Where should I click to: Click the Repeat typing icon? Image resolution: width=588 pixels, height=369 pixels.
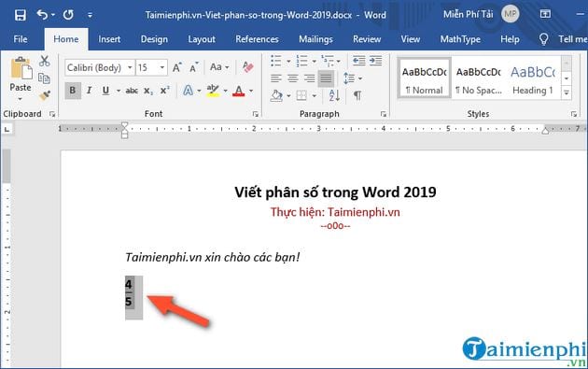click(68, 15)
